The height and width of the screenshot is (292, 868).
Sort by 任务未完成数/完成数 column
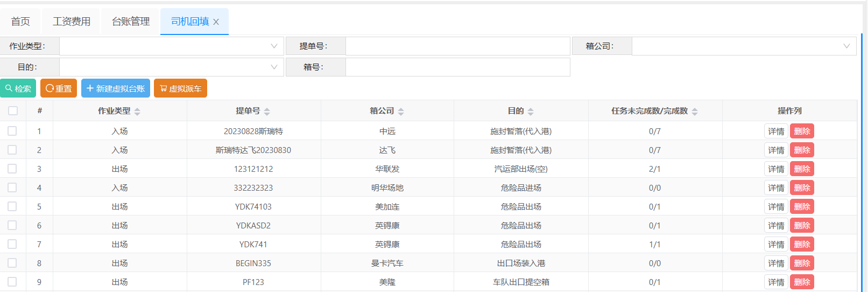click(x=695, y=112)
